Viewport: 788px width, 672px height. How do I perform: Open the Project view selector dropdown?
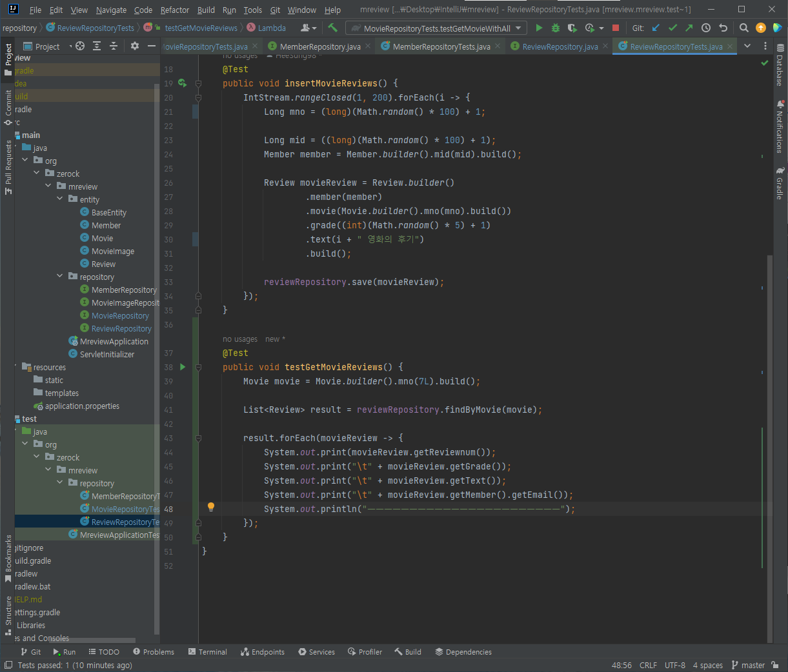pyautogui.click(x=48, y=46)
